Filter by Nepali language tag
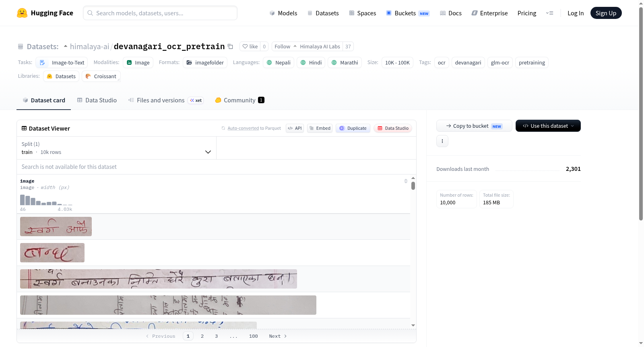 pyautogui.click(x=278, y=62)
